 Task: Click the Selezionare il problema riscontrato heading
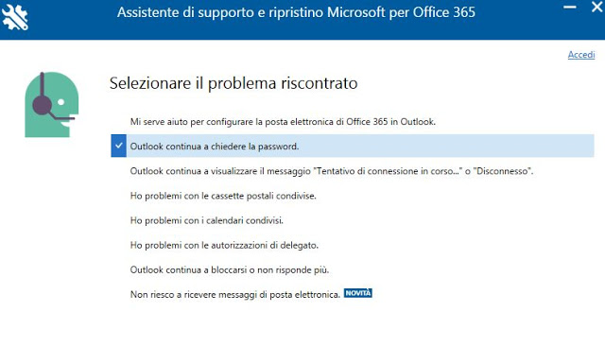233,83
